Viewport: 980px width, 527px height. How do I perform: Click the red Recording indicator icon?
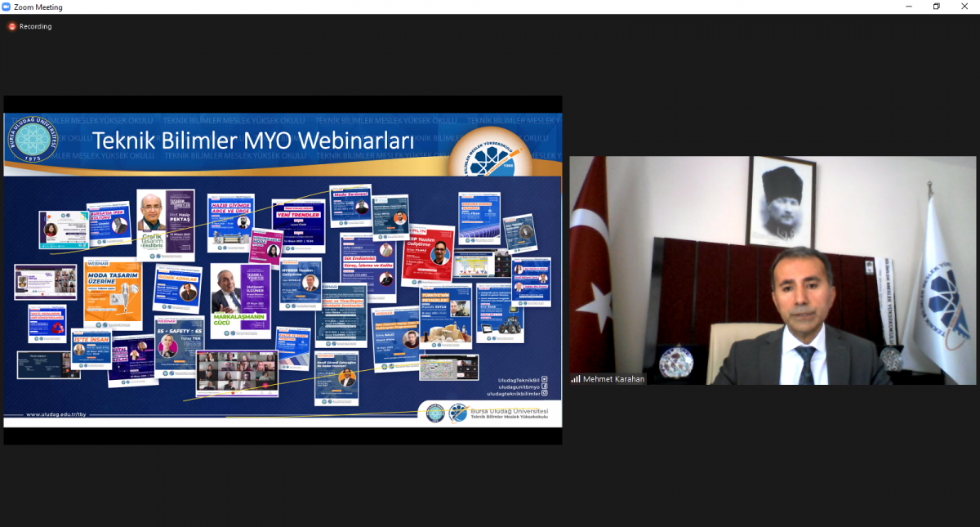coord(12,26)
